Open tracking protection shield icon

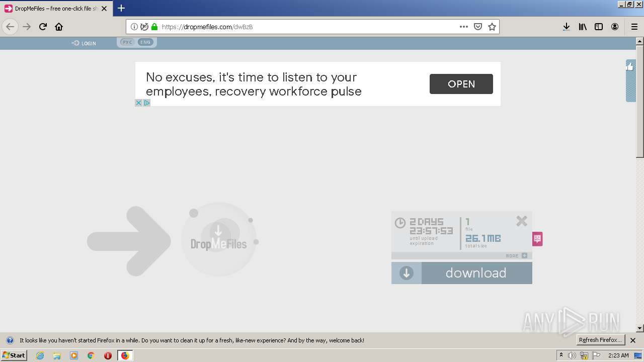point(144,27)
